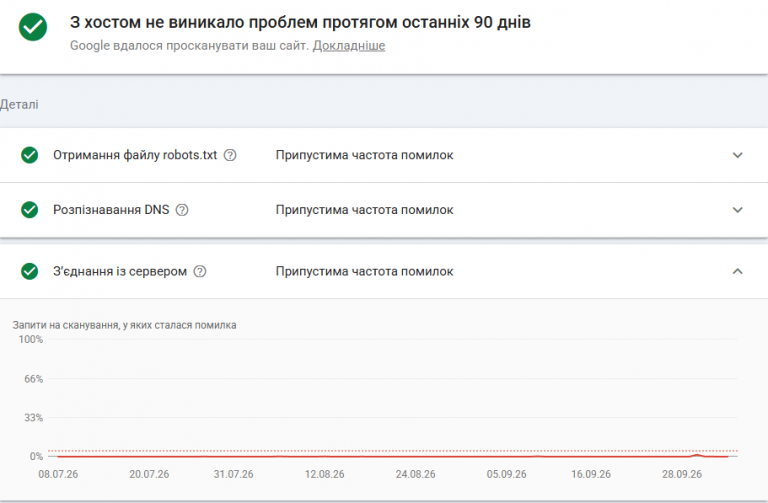Click the chart title Запити на сканування
Viewport: 768px width, 503px height.
(124, 325)
